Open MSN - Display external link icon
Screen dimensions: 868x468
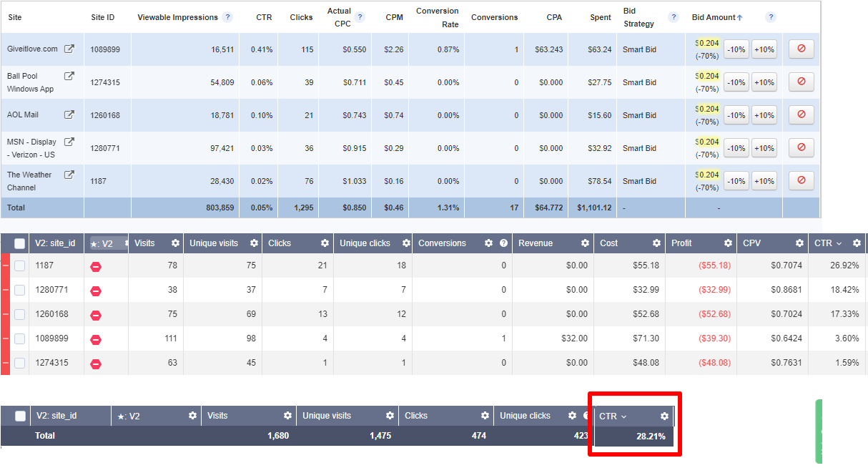[x=69, y=142]
